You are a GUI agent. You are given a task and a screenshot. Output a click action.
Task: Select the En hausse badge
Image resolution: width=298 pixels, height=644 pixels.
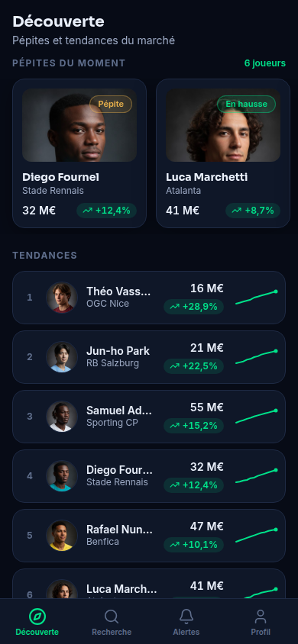click(x=246, y=104)
